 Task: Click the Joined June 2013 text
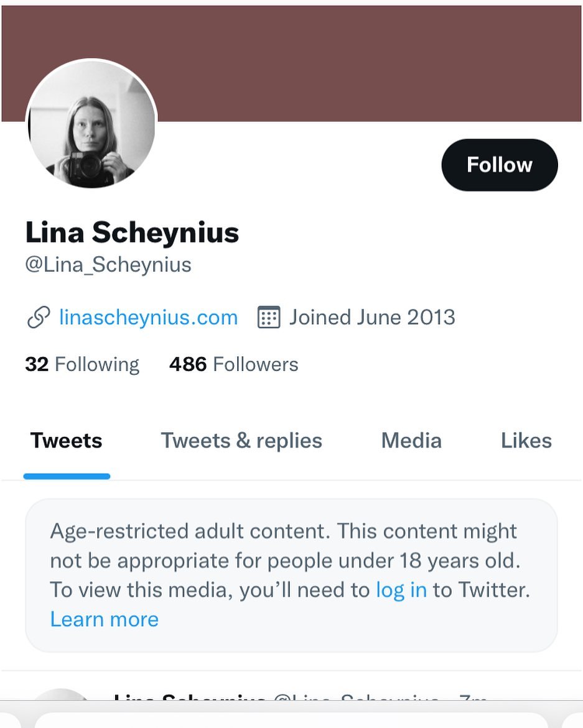tap(372, 318)
